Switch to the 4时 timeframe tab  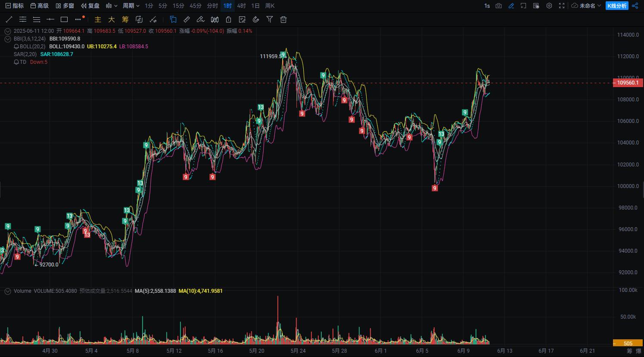(242, 6)
